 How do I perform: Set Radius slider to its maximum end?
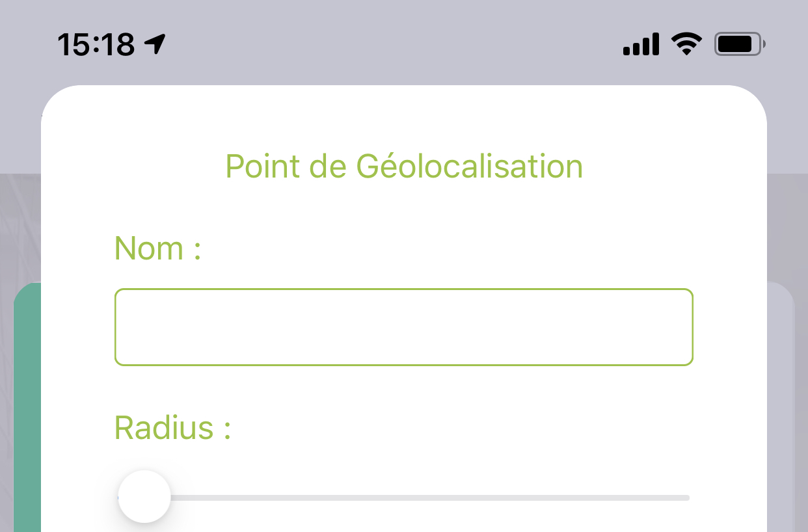pos(687,498)
